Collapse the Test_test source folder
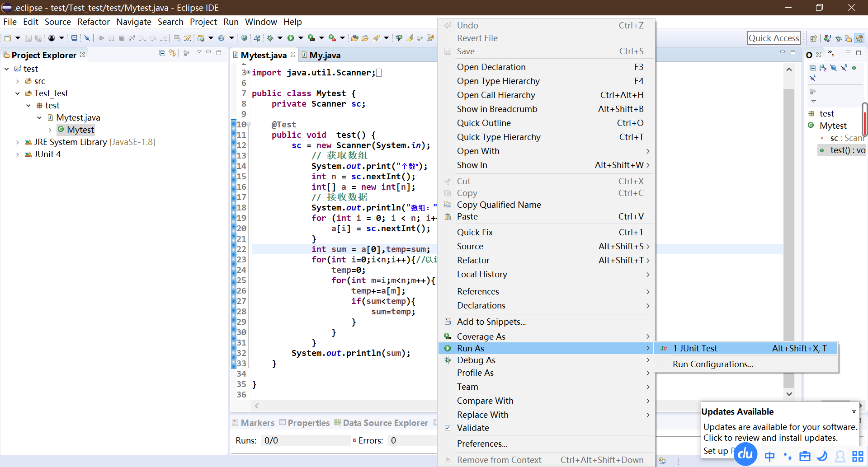 (x=18, y=93)
